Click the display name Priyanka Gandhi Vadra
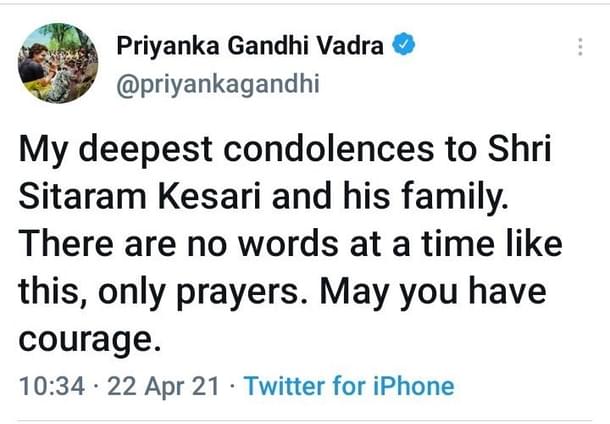 click(250, 46)
